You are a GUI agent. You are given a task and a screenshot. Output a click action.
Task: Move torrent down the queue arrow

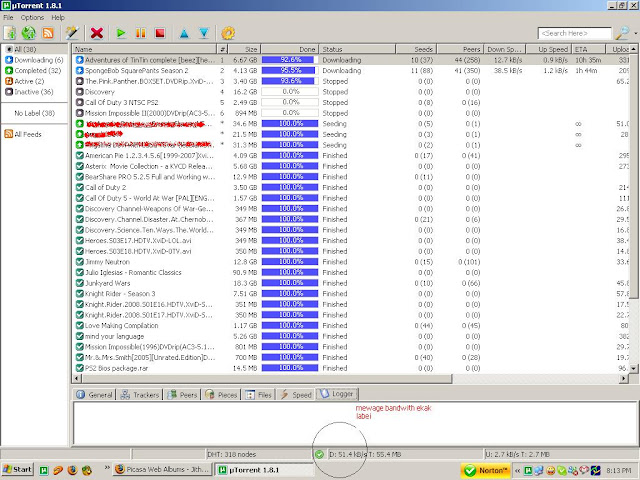click(204, 33)
